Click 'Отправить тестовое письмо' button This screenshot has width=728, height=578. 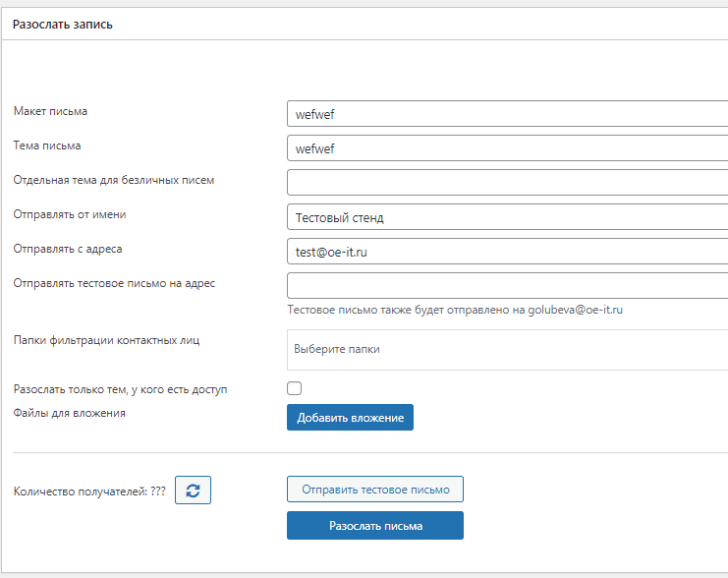click(x=375, y=490)
